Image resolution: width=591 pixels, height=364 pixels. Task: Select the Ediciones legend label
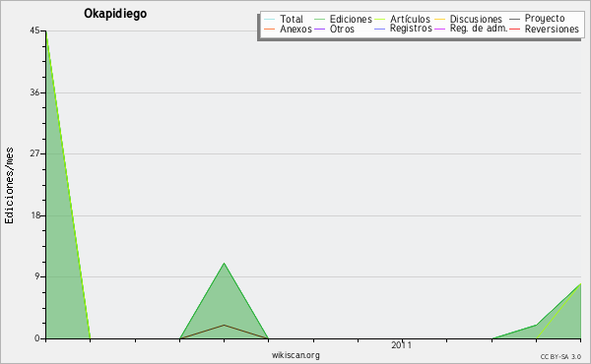pos(351,20)
